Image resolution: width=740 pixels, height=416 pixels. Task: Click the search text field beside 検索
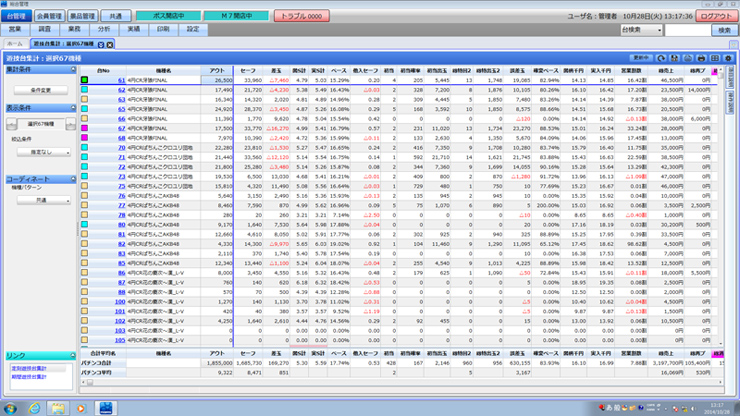(687, 30)
